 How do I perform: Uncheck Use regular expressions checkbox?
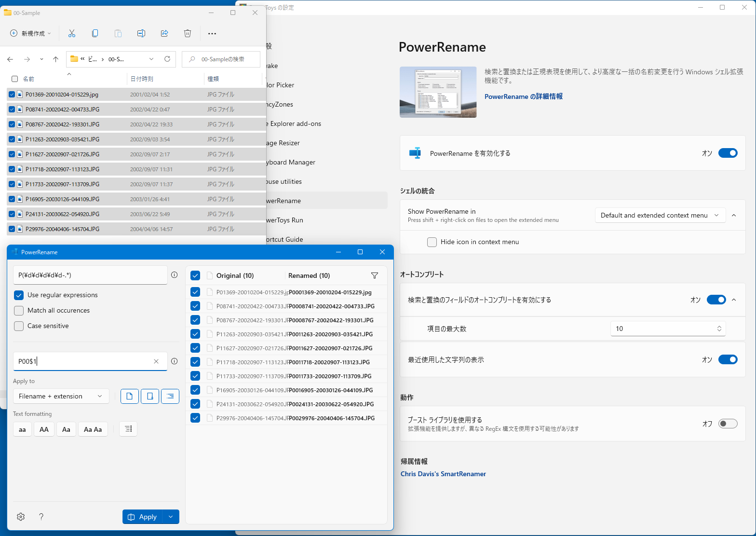pyautogui.click(x=19, y=295)
